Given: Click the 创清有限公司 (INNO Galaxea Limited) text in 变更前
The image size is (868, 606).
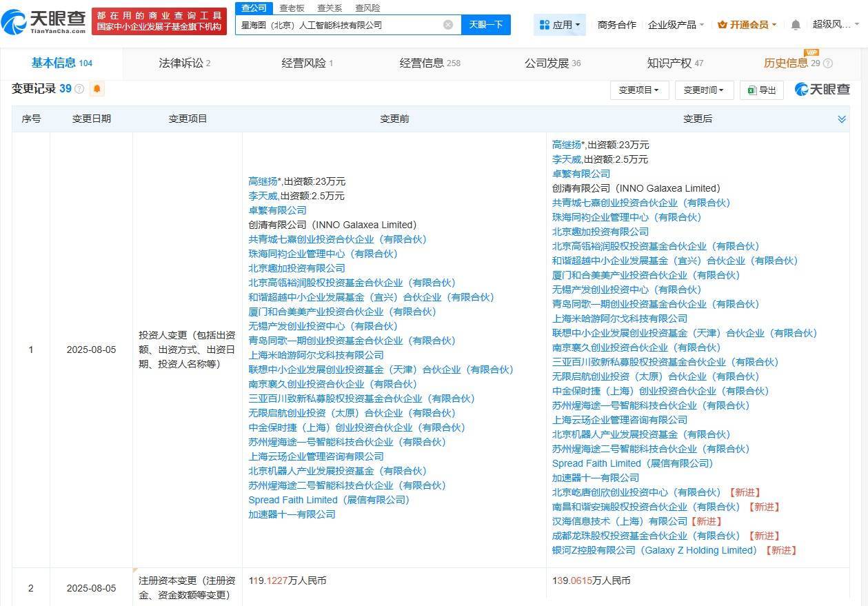Looking at the screenshot, I should click(332, 225).
